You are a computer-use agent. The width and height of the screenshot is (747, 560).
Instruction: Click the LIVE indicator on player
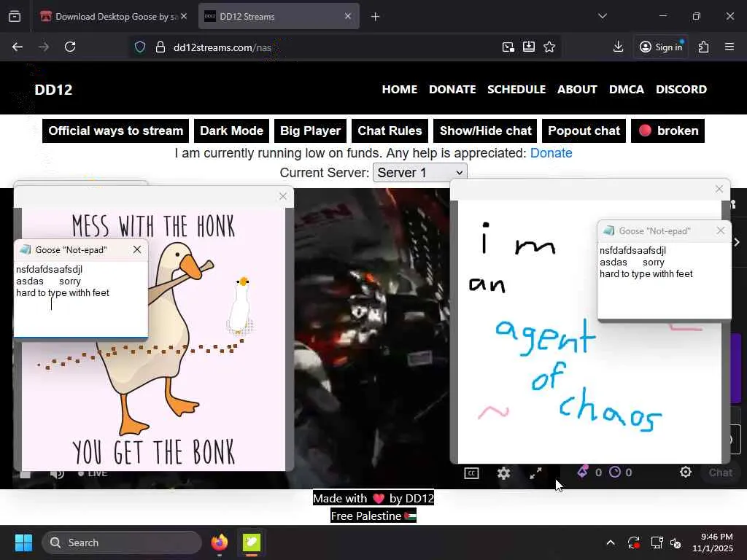tap(93, 473)
